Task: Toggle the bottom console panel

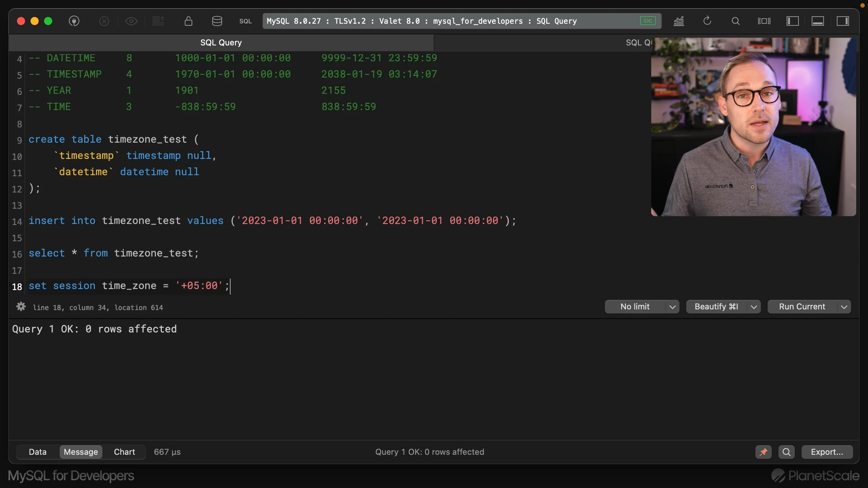Action: 817,21
